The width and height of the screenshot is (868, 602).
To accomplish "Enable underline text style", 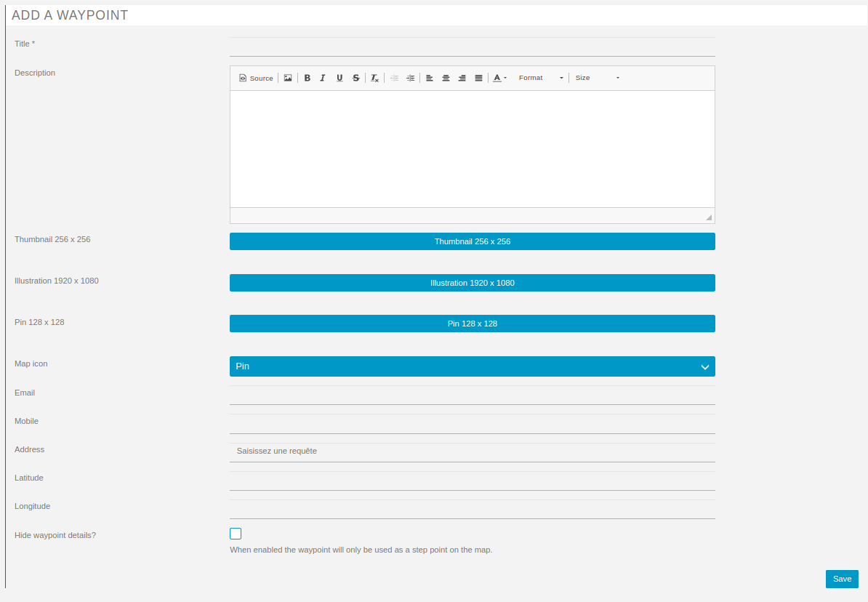I will (339, 78).
